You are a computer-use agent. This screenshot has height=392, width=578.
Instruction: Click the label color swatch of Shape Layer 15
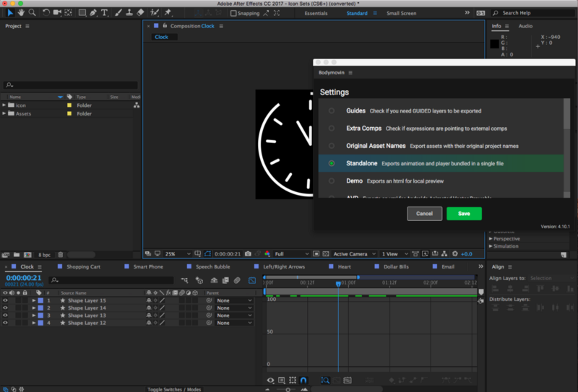(x=40, y=300)
